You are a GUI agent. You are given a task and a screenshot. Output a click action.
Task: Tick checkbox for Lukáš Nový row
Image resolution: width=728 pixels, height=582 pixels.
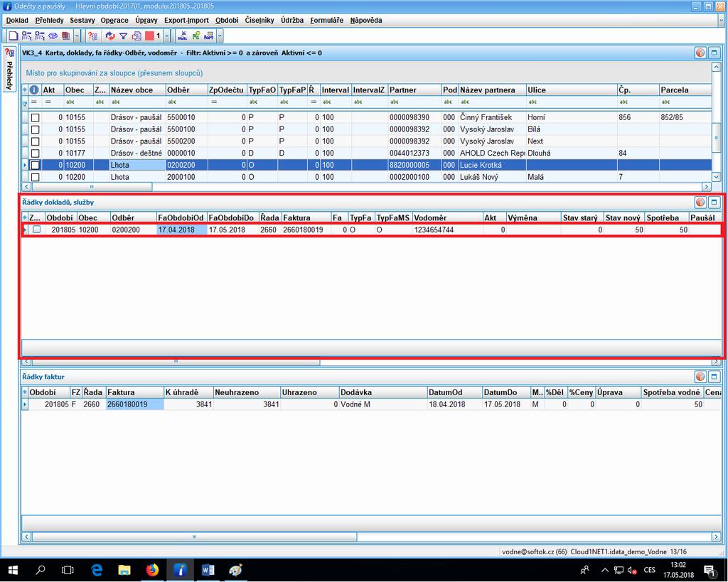point(36,177)
